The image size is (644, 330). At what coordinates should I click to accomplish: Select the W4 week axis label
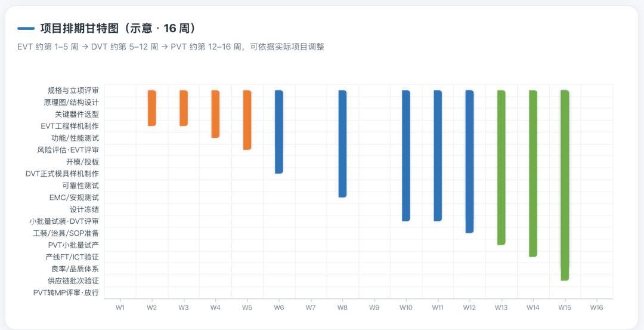click(x=215, y=307)
